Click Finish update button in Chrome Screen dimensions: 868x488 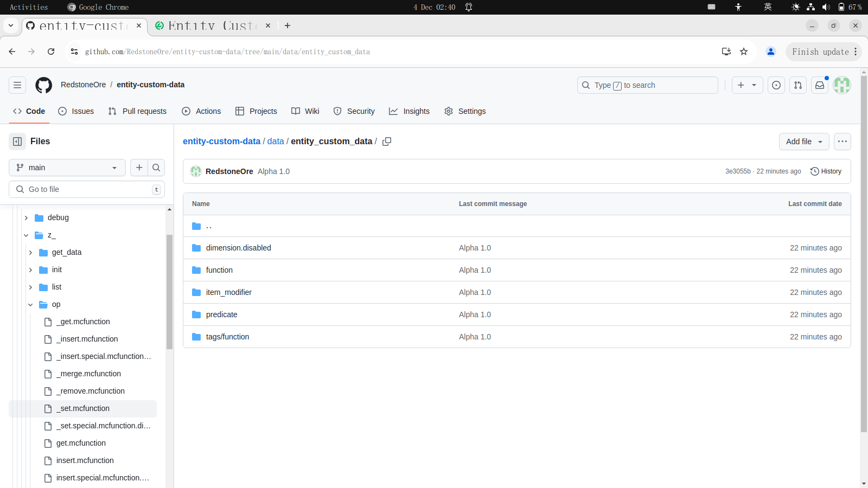click(x=824, y=52)
